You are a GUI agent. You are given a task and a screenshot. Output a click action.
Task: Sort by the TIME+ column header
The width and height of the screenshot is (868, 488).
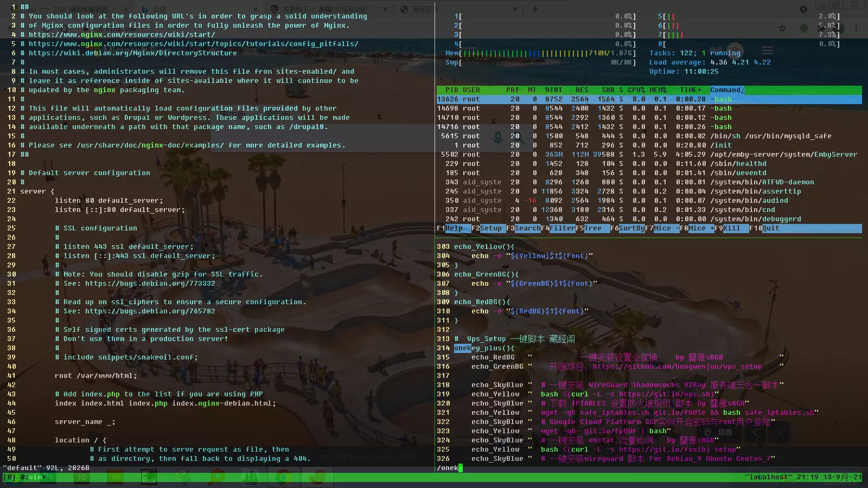(691, 90)
